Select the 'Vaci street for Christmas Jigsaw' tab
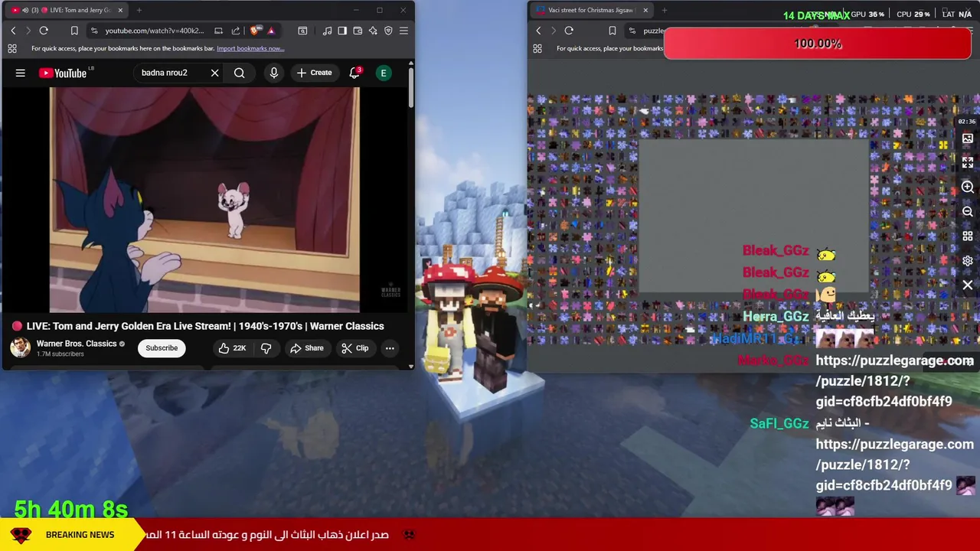Image resolution: width=980 pixels, height=551 pixels. tap(590, 10)
